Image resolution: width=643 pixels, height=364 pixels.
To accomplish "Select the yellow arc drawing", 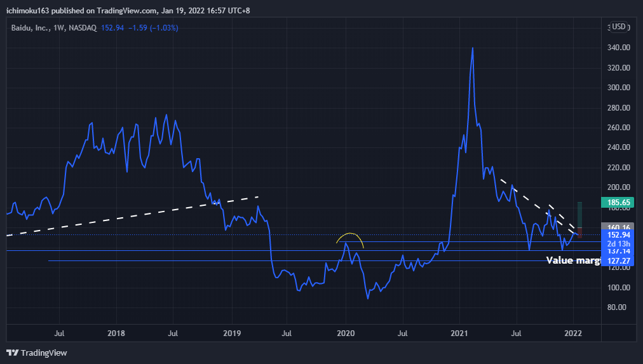I will [350, 234].
